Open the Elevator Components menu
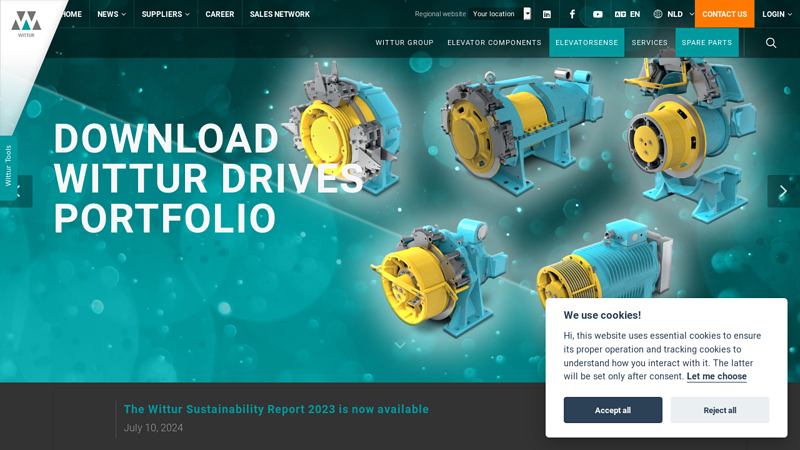Image resolution: width=800 pixels, height=450 pixels. click(x=494, y=43)
